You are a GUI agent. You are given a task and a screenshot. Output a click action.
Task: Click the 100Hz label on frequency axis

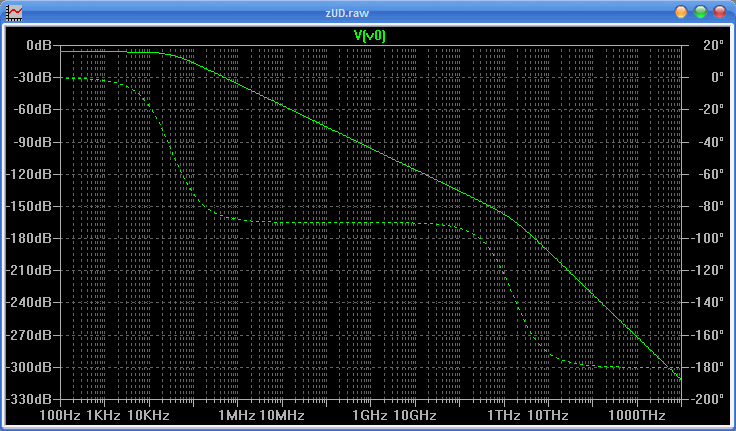[x=59, y=415]
